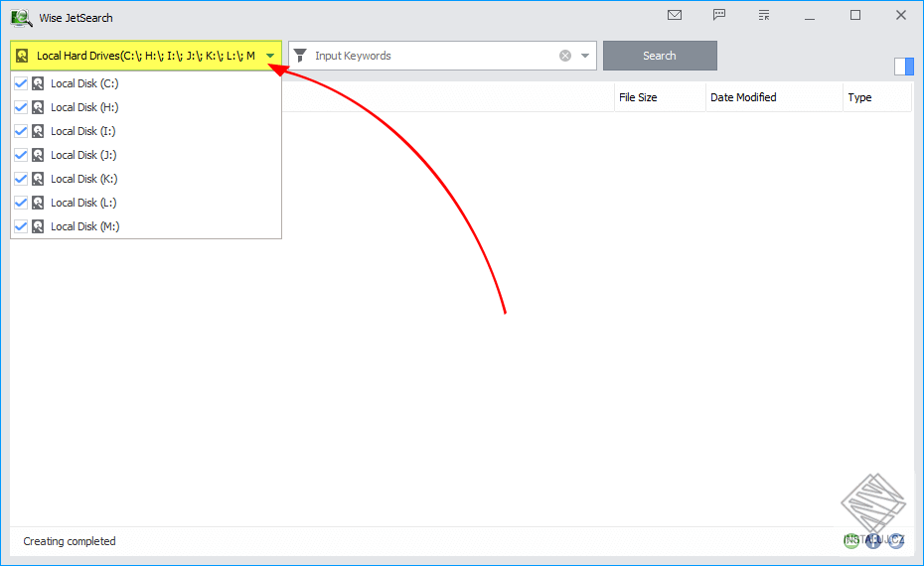Select the Local Disk (L:) label
Screen dimensions: 924x566
(83, 203)
